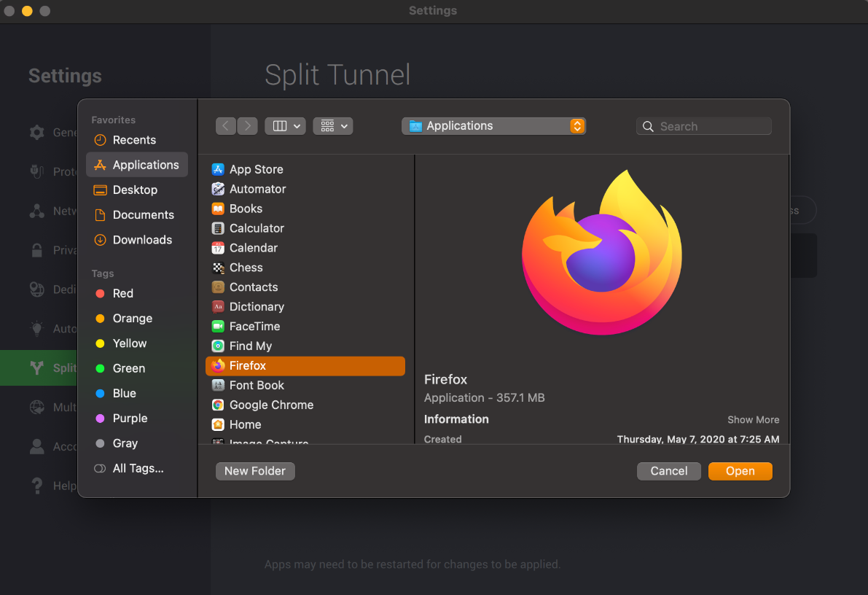Open Downloads from the sidebar
Screen dimensions: 868x595
pos(142,240)
